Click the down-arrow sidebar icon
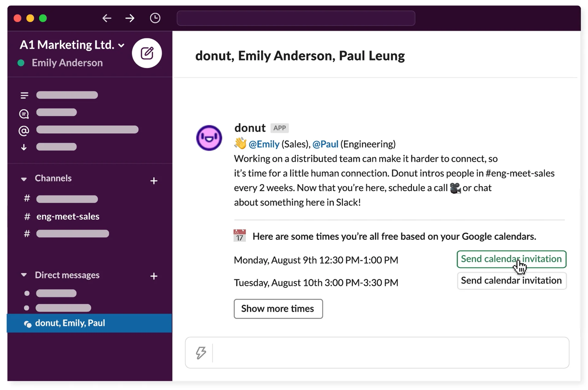 click(24, 147)
